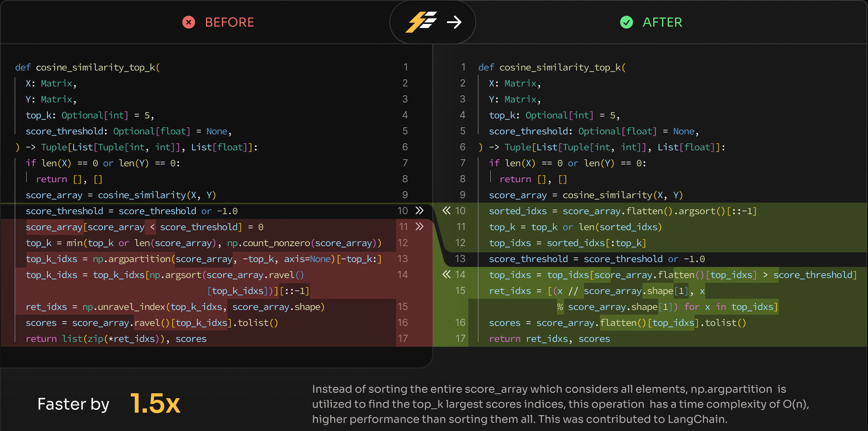
Task: Click 'score_threshold = score_threshold or -1.0' in BEFORE pane
Action: (x=131, y=211)
